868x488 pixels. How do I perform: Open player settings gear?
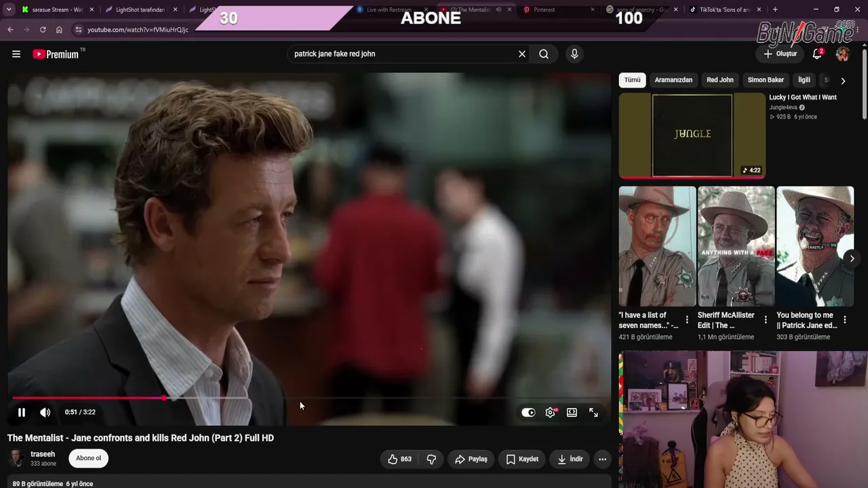[x=551, y=412]
